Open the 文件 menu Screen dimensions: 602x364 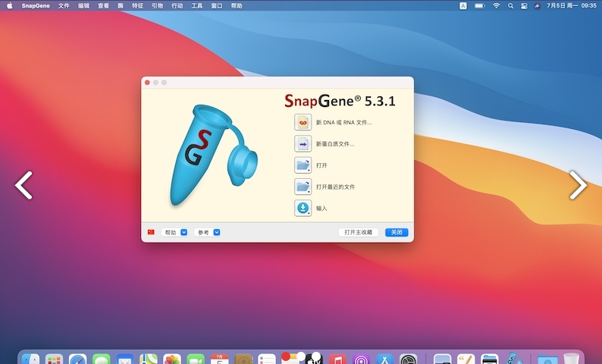[x=64, y=6]
